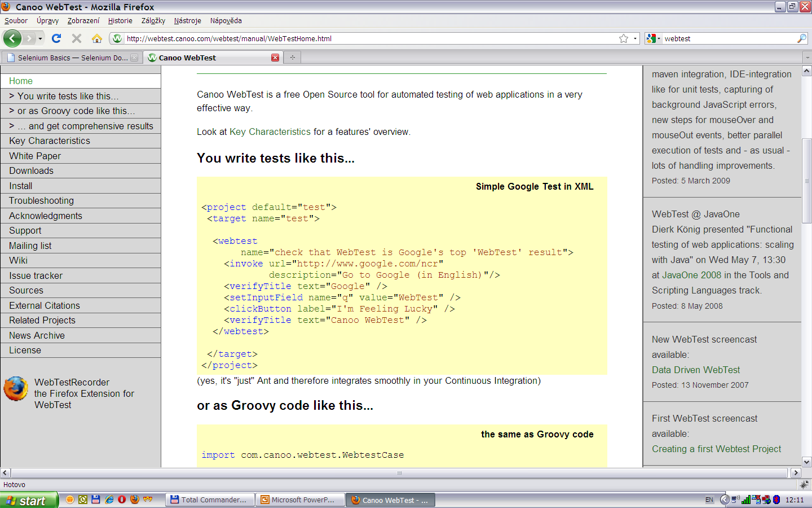The image size is (812, 508).
Task: Open the Google search engine selector
Action: [654, 38]
